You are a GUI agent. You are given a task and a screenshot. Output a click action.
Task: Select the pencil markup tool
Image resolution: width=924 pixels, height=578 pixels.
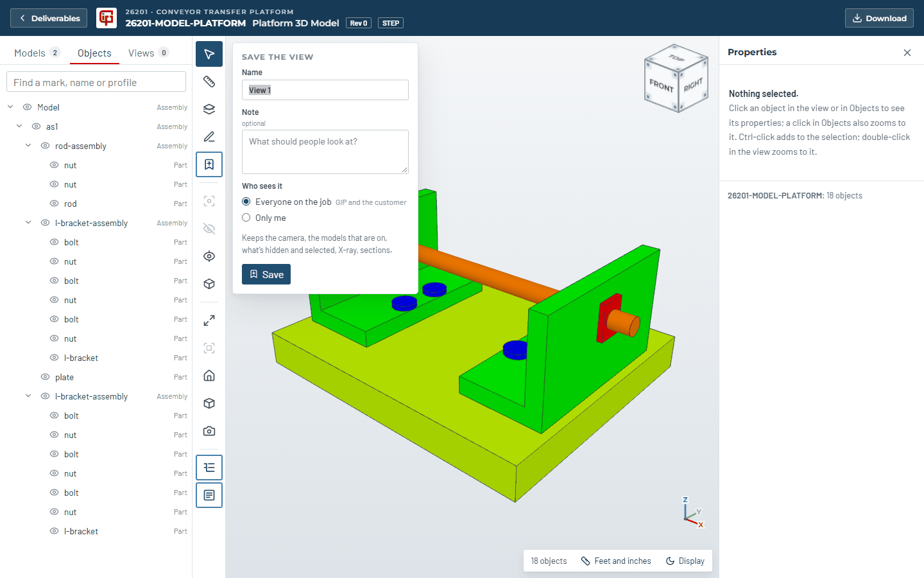point(209,137)
